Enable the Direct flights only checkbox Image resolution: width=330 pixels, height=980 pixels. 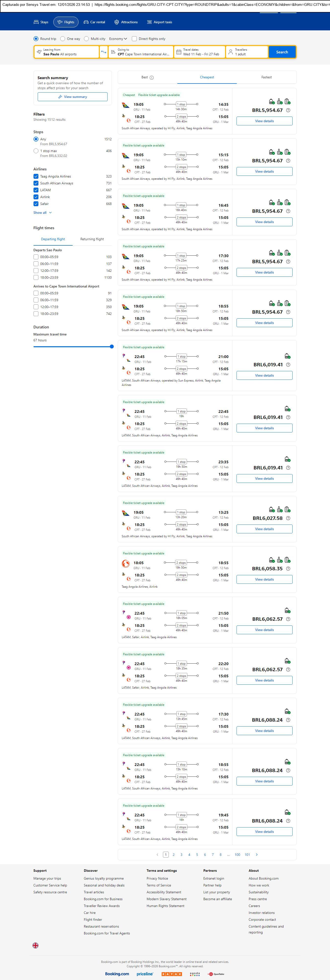tap(134, 39)
